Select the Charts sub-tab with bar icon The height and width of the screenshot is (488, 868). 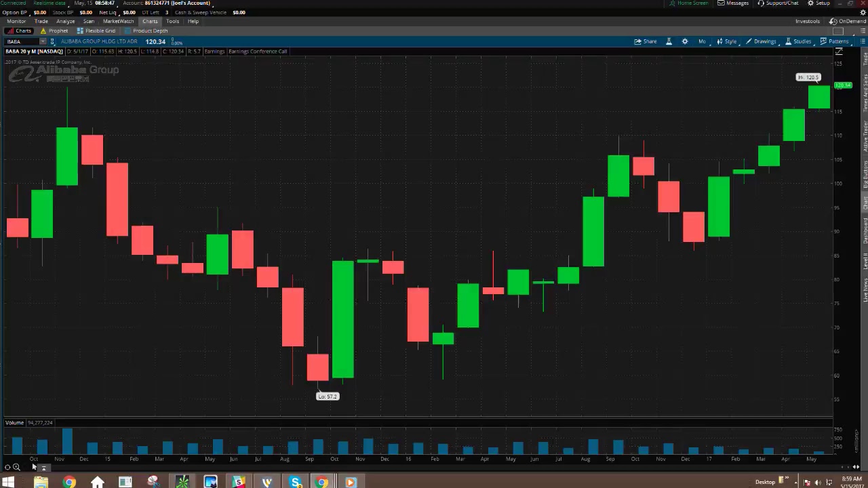tap(20, 30)
